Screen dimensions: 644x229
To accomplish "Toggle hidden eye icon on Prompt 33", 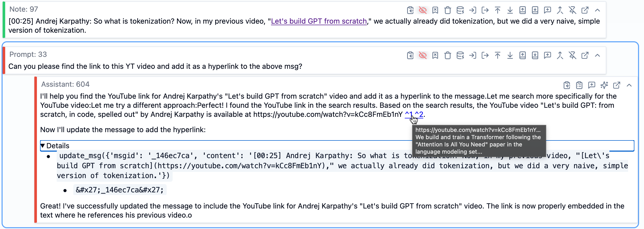I will click(422, 56).
